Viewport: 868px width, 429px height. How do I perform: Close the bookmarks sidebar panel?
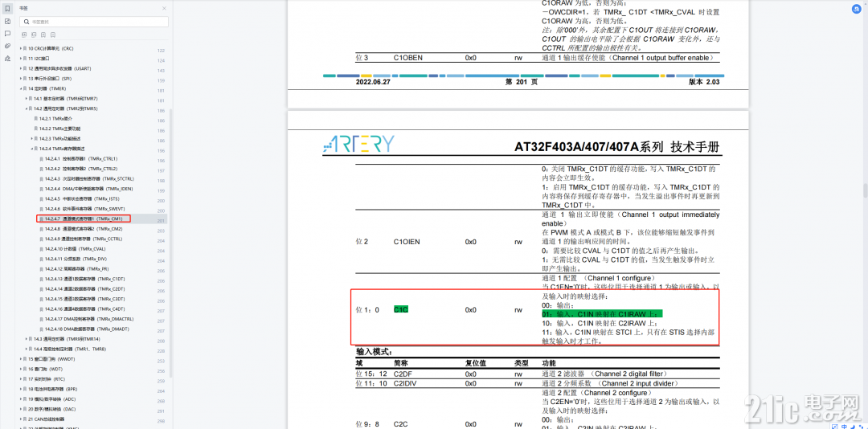[164, 8]
